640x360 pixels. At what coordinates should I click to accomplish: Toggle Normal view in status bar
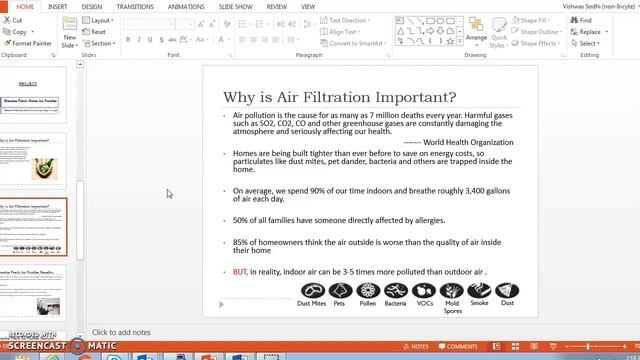click(496, 347)
